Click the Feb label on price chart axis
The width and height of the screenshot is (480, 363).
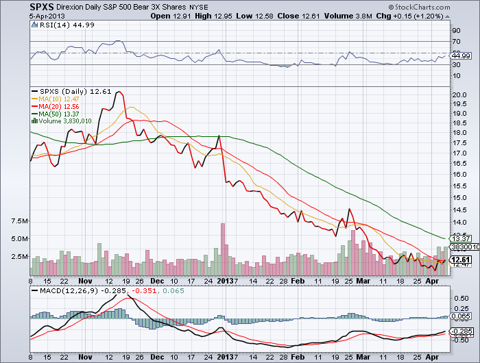(x=298, y=281)
